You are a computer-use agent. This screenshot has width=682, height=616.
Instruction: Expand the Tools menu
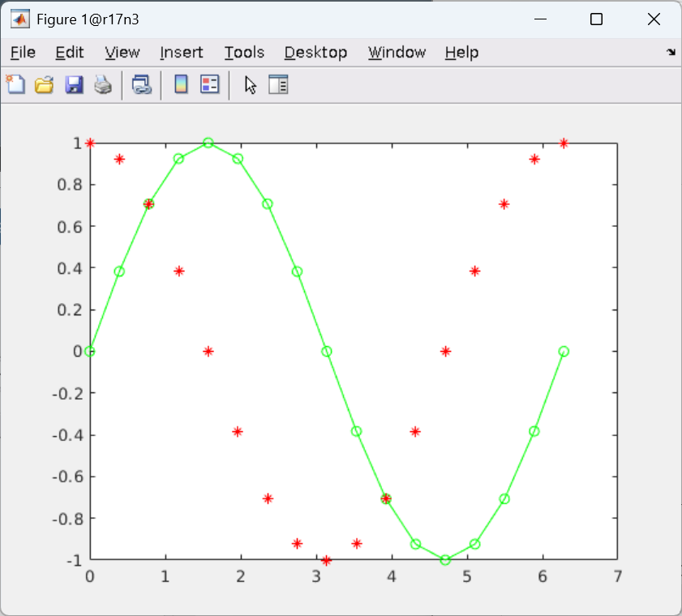(x=244, y=53)
